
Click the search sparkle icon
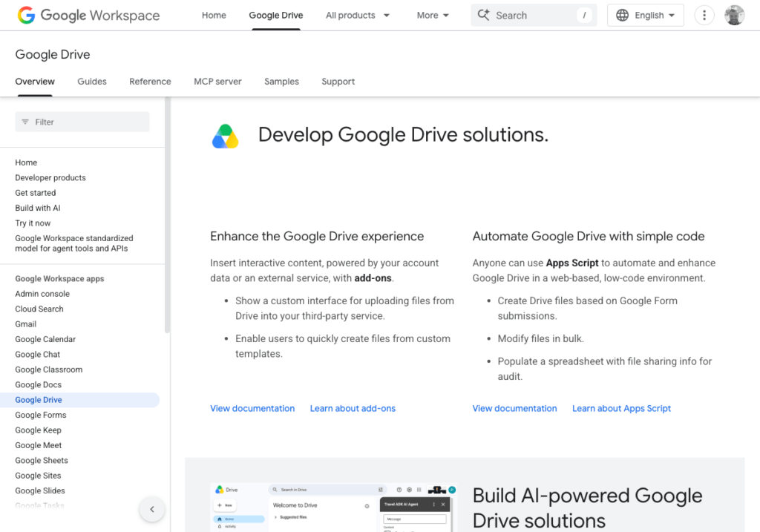pyautogui.click(x=483, y=15)
